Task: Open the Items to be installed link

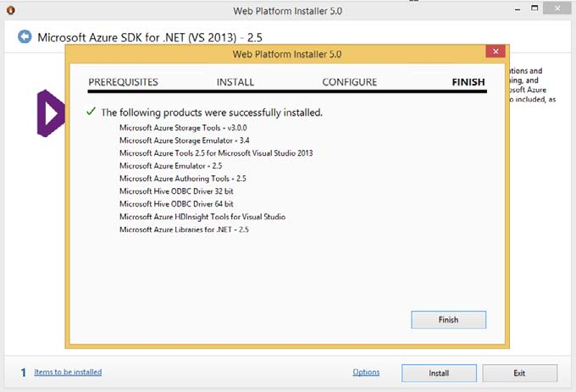Action: (x=68, y=372)
